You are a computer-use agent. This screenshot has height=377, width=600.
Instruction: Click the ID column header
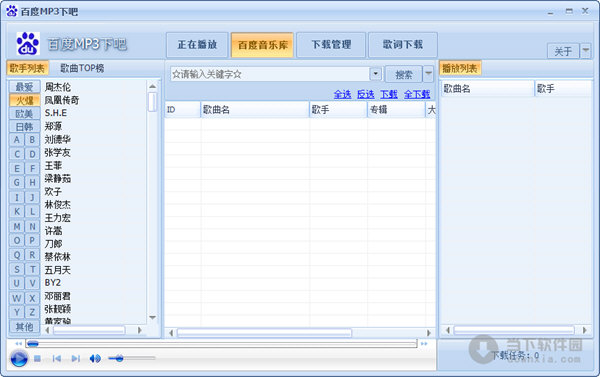click(183, 110)
